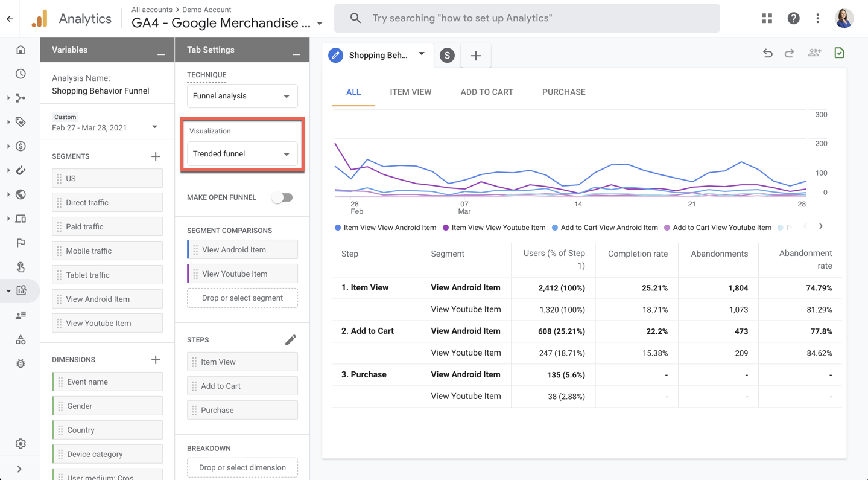
Task: Open the three-dot more options menu
Action: pos(817,18)
